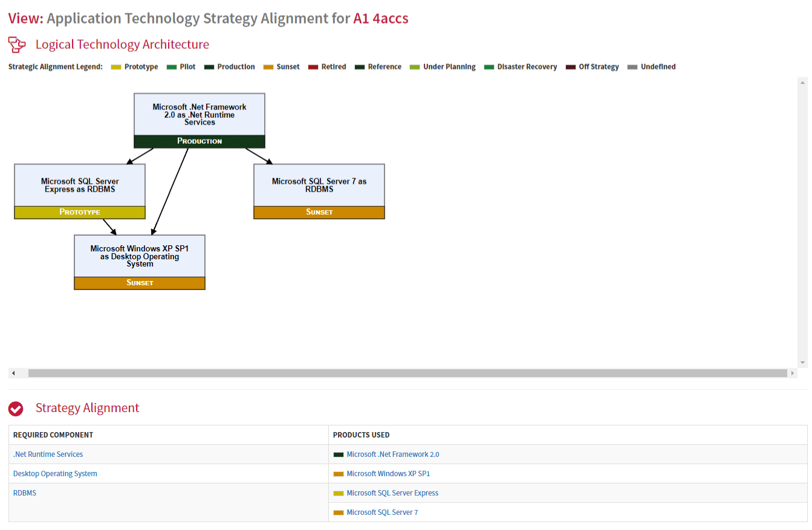Image resolution: width=812 pixels, height=530 pixels.
Task: Select the Microsoft Windows XP SP1 node
Action: point(140,262)
